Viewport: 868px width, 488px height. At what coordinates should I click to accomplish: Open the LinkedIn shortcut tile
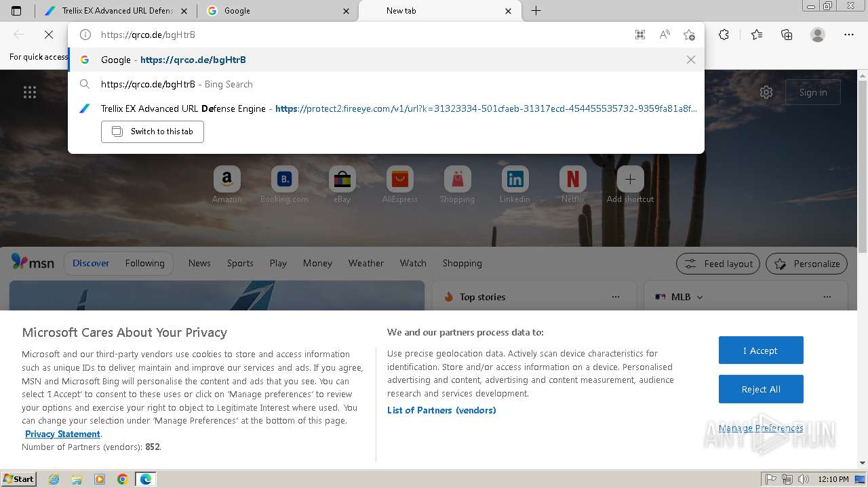coord(515,184)
